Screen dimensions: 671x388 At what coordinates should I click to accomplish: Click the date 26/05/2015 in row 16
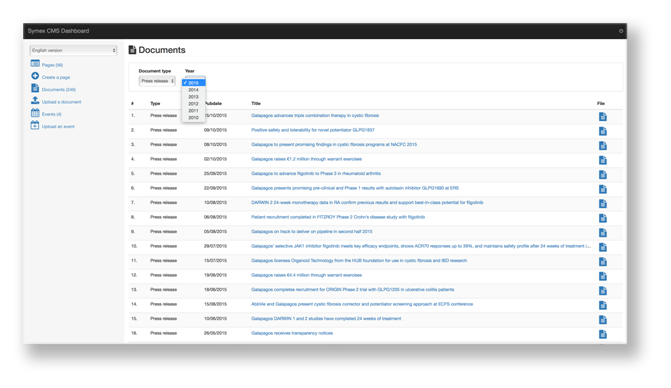[215, 333]
